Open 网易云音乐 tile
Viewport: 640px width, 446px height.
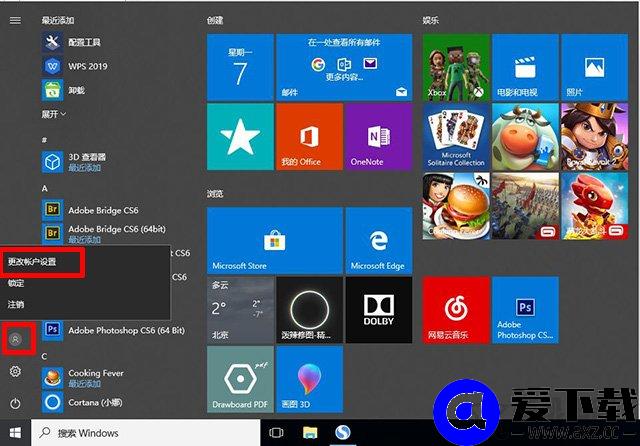coord(456,310)
